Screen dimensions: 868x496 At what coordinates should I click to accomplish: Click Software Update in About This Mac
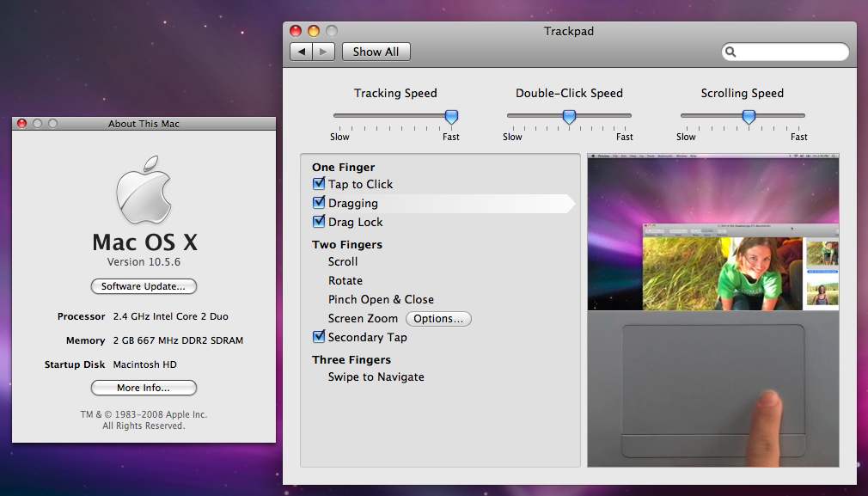[x=144, y=286]
